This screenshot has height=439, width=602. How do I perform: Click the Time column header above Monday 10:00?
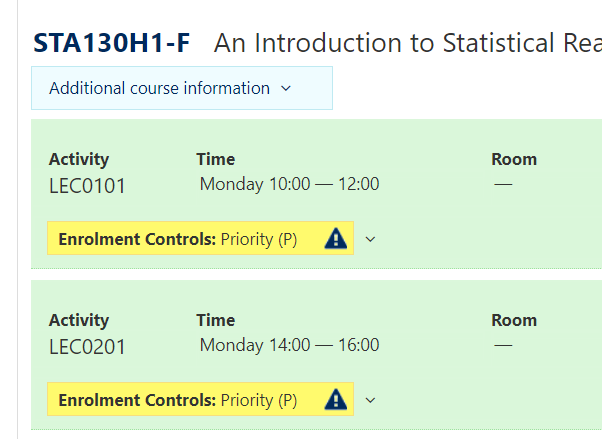216,159
